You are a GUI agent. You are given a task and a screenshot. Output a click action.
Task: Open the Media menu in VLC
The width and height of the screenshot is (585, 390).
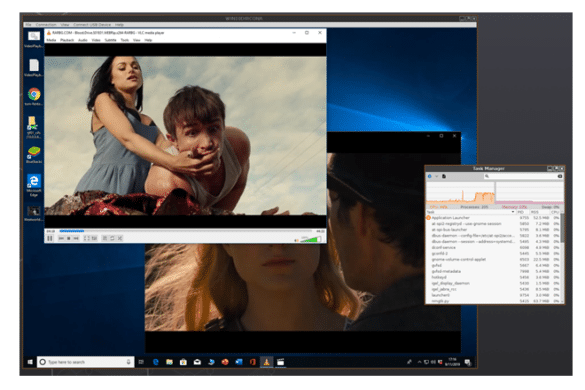point(51,40)
